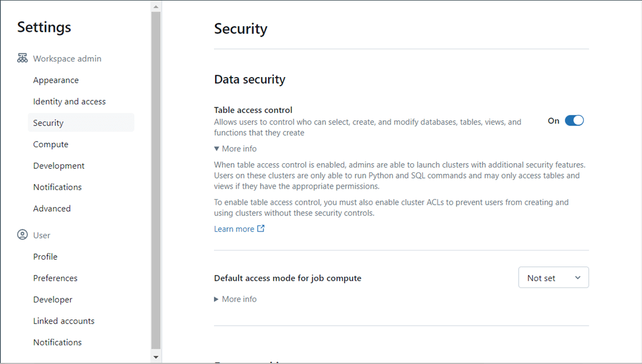
Task: Go to user Preferences page
Action: pyautogui.click(x=55, y=278)
